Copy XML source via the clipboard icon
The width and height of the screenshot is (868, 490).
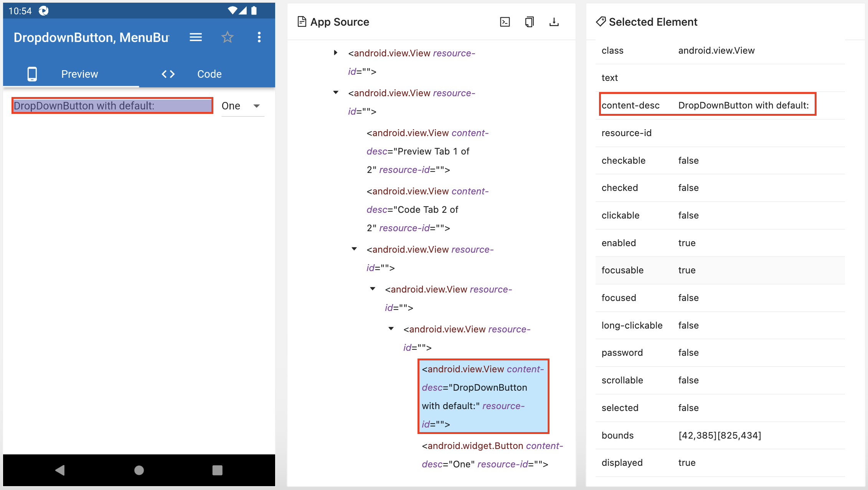point(529,22)
